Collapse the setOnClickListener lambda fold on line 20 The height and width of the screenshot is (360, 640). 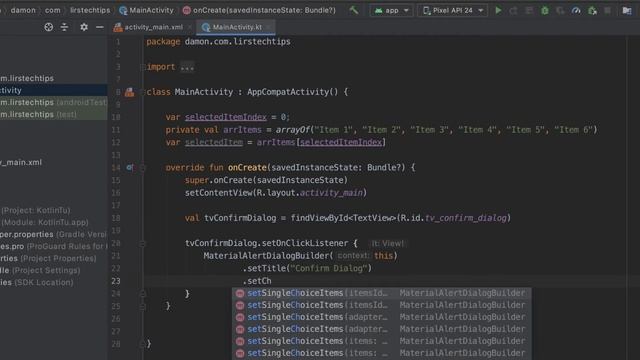(142, 243)
